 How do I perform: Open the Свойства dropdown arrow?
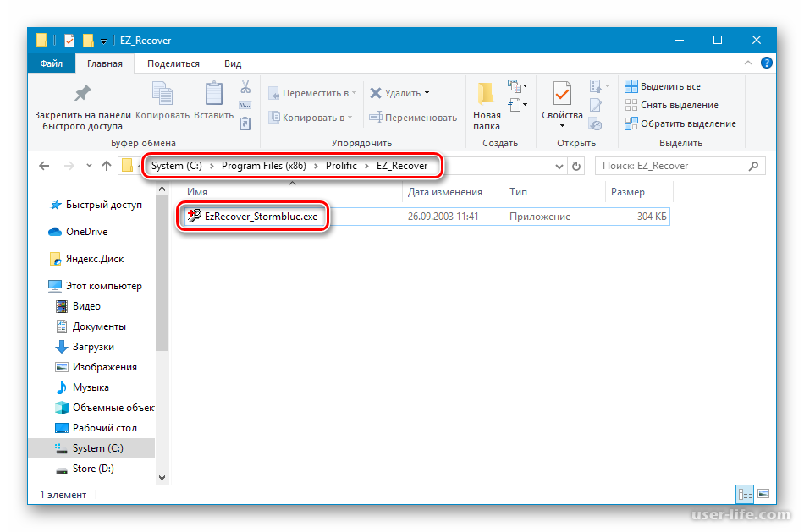[x=562, y=125]
